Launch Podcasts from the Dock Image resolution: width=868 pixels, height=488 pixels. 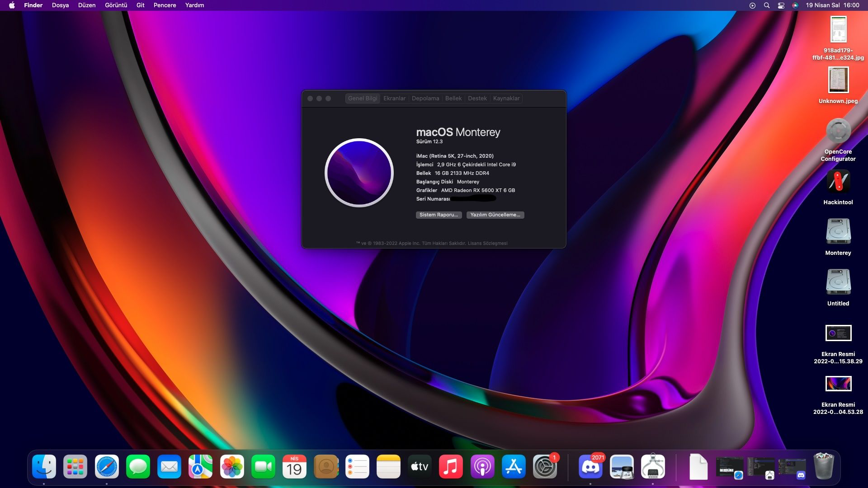[482, 467]
